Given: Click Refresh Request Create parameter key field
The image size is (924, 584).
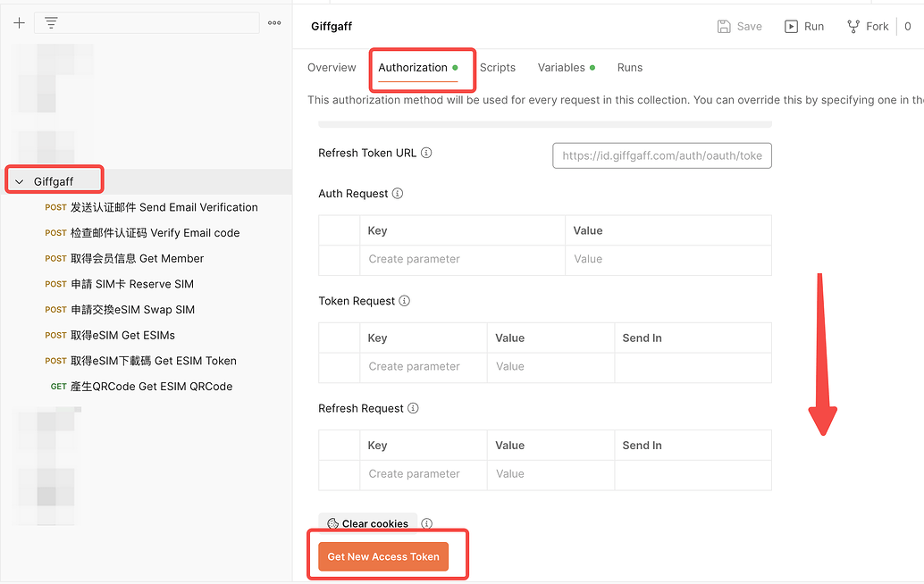Looking at the screenshot, I should click(423, 474).
